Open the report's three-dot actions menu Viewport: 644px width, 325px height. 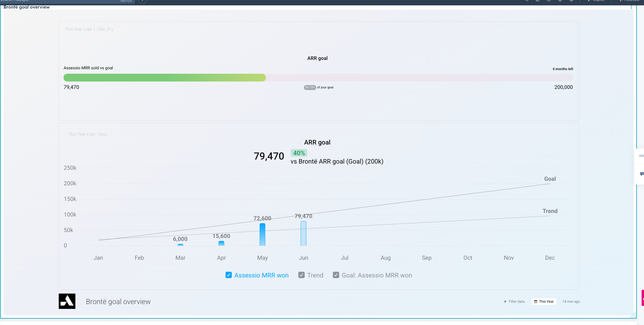tap(631, 7)
